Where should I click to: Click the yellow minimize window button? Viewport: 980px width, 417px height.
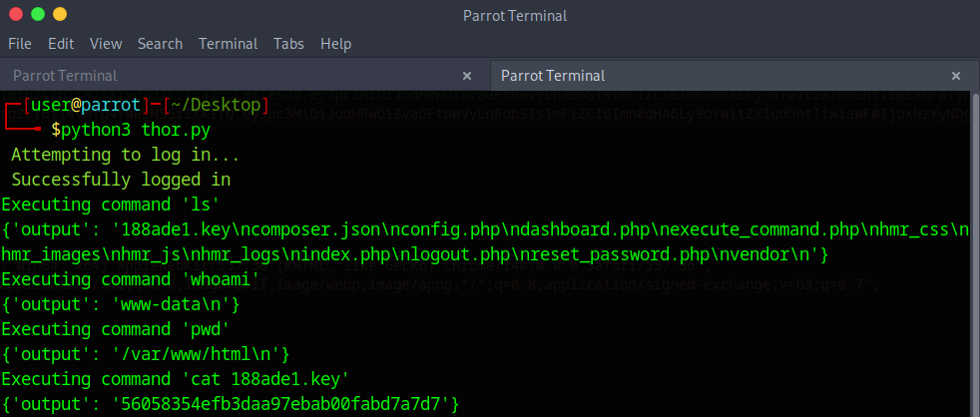tap(60, 15)
